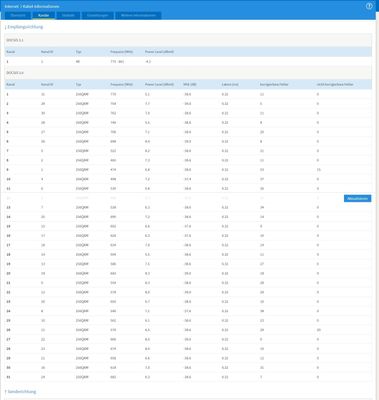This screenshot has height=400, width=379.
Task: Click nicht korrigierbare Fehler value of Kanal 26
Action: (x=319, y=330)
